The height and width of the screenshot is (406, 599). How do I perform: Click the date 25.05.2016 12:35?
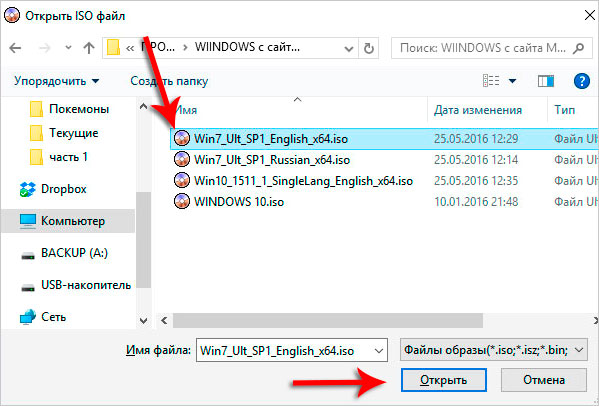476,181
